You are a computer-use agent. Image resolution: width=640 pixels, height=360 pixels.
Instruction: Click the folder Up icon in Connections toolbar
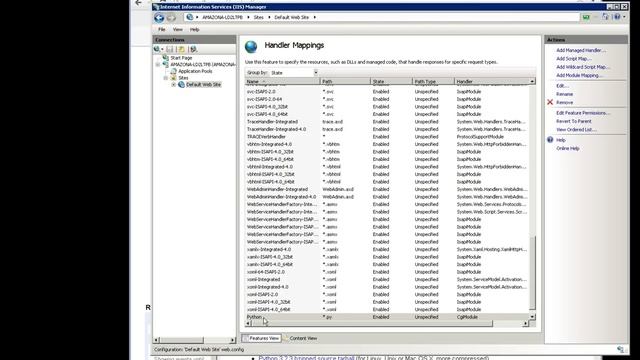pos(182,49)
